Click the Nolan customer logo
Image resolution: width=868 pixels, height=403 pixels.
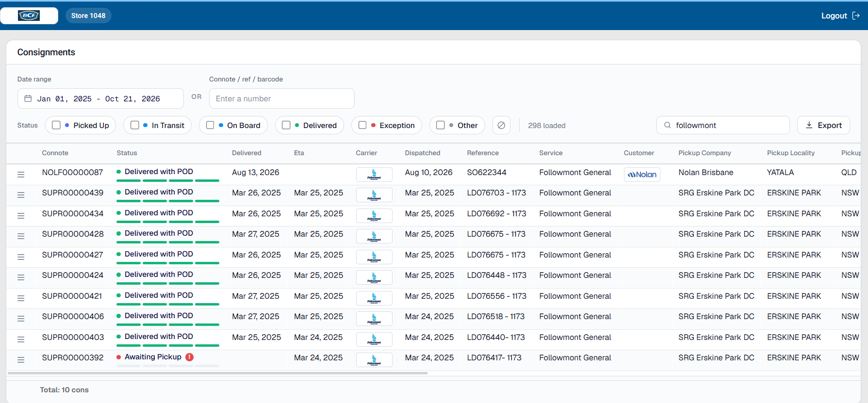642,174
